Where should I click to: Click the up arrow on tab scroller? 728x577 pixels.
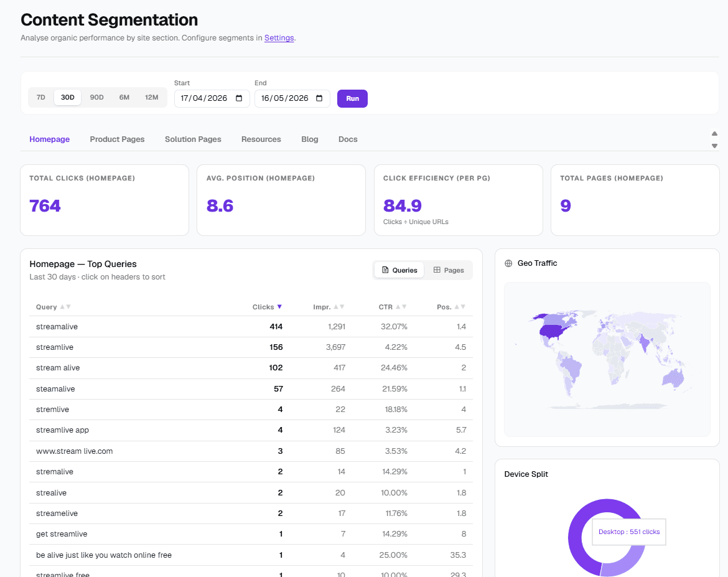[x=714, y=134]
